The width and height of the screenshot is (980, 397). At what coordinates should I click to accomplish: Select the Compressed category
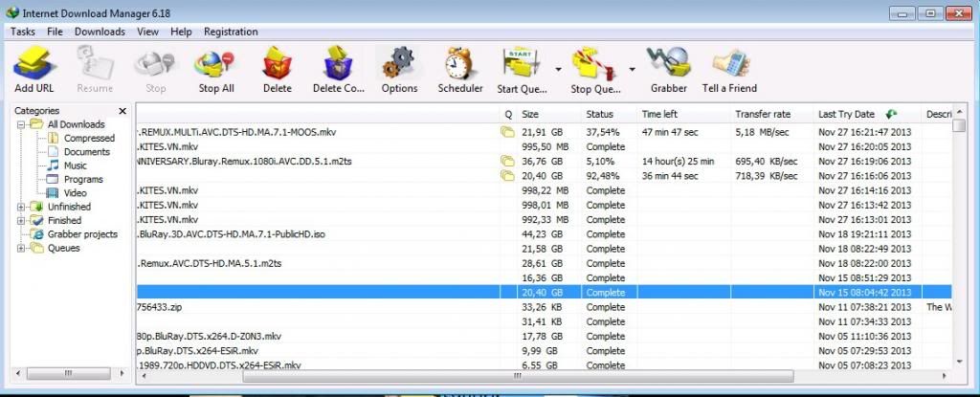click(x=89, y=138)
